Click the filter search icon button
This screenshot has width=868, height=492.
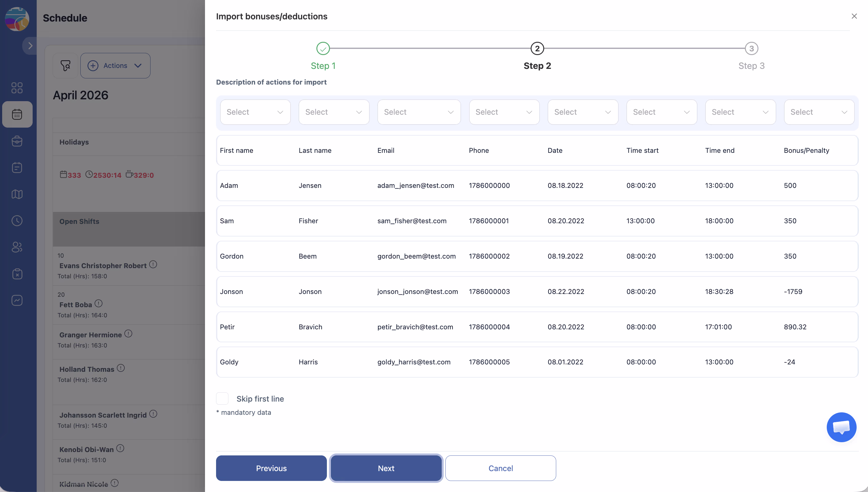coord(65,65)
